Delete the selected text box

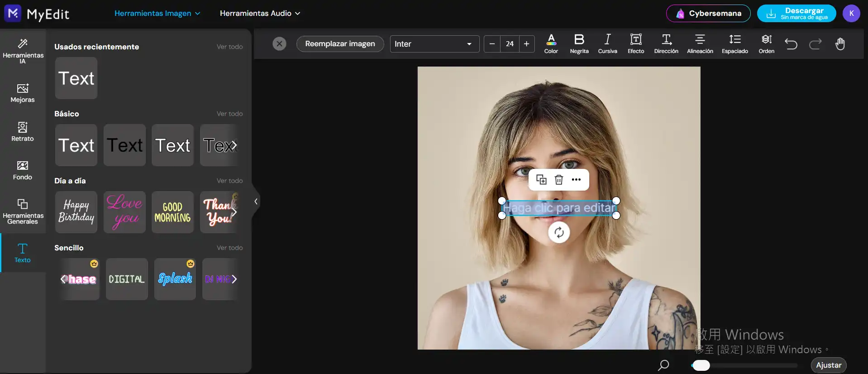click(558, 180)
